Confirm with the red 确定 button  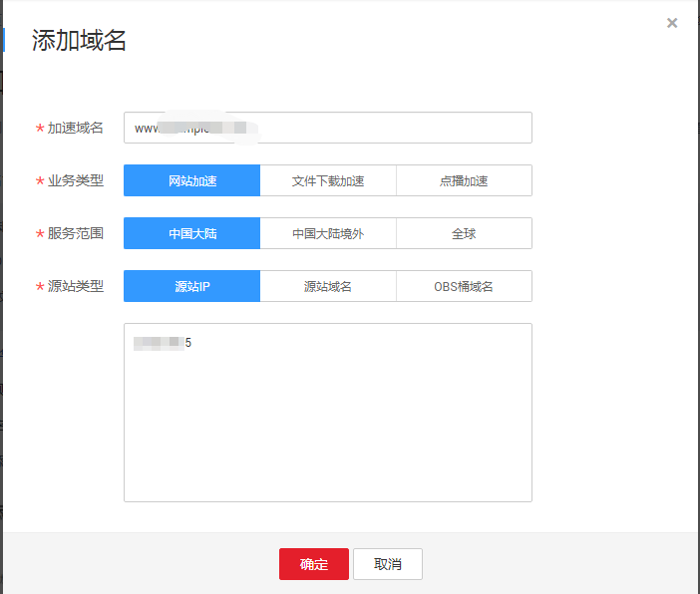pyautogui.click(x=314, y=564)
